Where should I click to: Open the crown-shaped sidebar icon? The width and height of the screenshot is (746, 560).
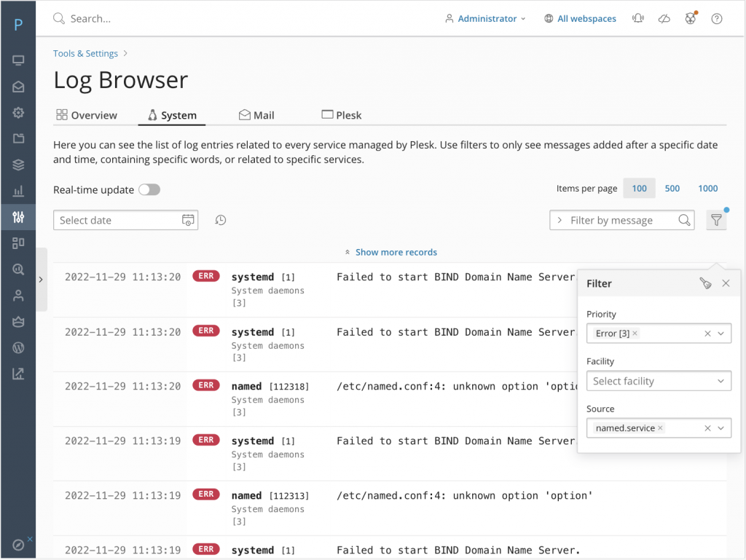point(18,322)
